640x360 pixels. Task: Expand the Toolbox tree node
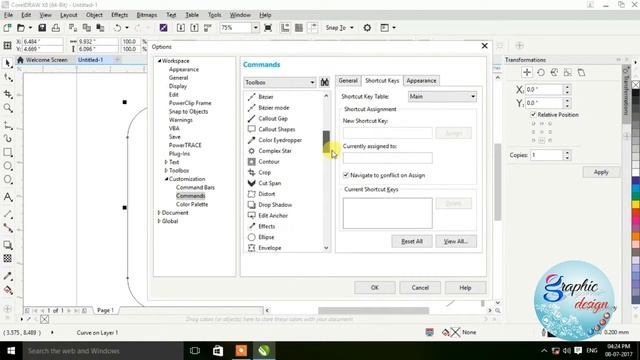pos(166,171)
